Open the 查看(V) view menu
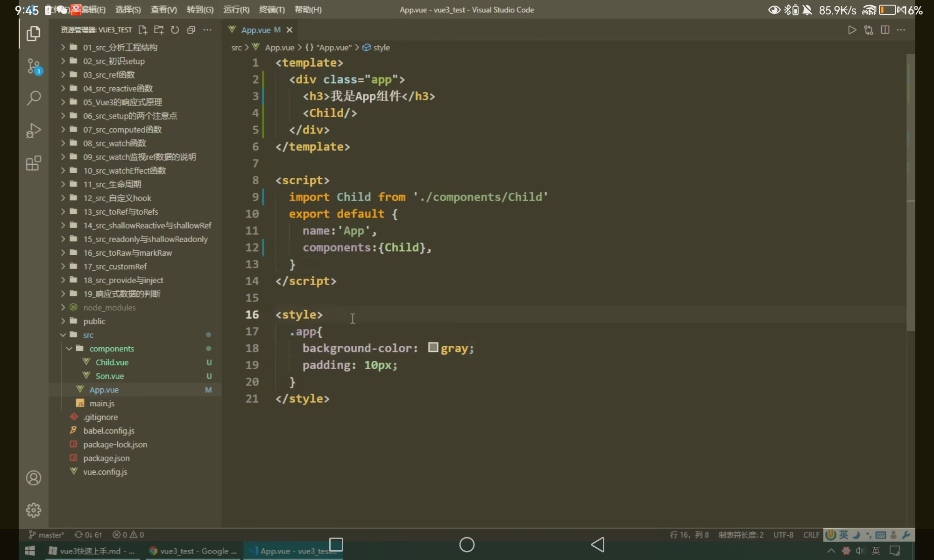Viewport: 934px width, 560px height. click(x=163, y=10)
